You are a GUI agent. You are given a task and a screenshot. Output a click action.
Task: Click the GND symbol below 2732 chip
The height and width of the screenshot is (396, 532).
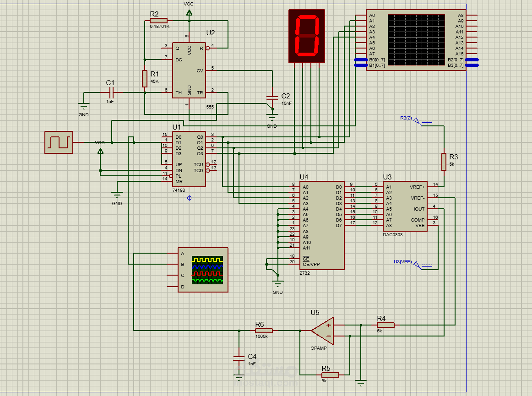(278, 284)
